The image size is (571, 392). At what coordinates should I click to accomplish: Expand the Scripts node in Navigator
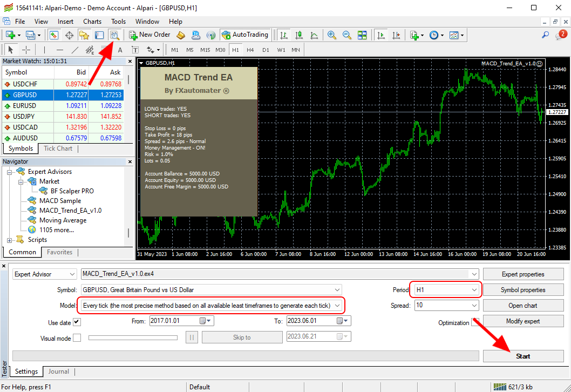[10, 240]
